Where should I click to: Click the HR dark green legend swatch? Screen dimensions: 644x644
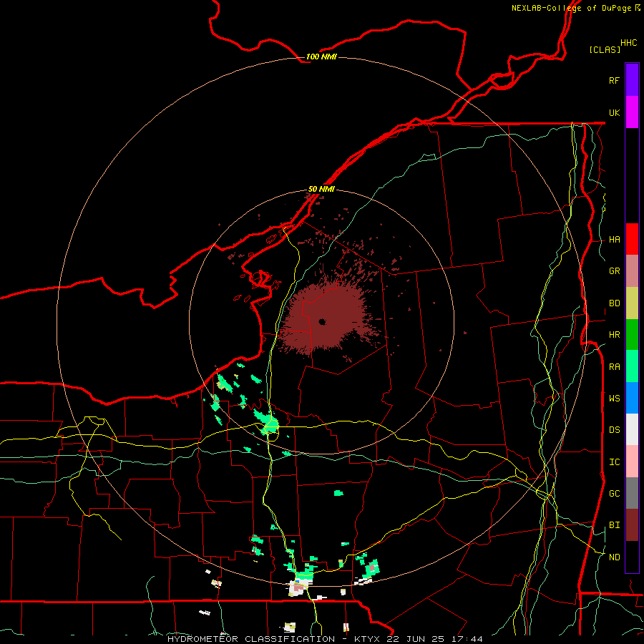coord(632,335)
